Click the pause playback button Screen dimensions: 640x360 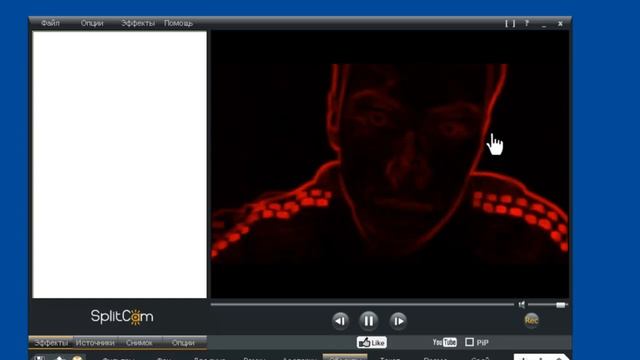pos(369,321)
